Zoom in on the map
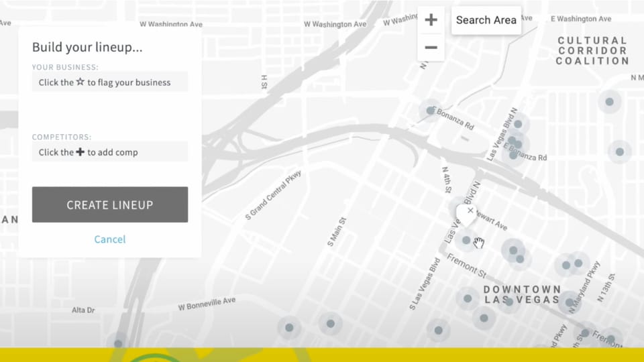Viewport: 644px width, 362px height. (x=431, y=20)
